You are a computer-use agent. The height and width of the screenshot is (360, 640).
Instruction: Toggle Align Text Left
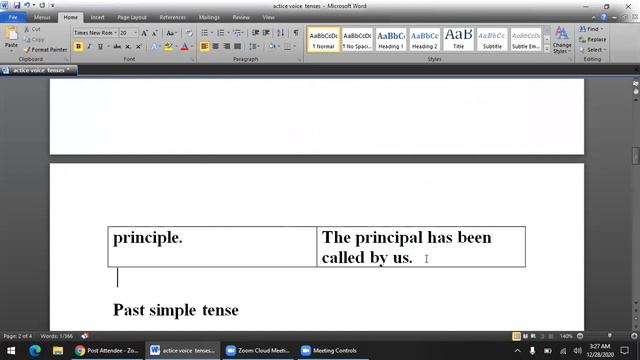click(x=204, y=47)
